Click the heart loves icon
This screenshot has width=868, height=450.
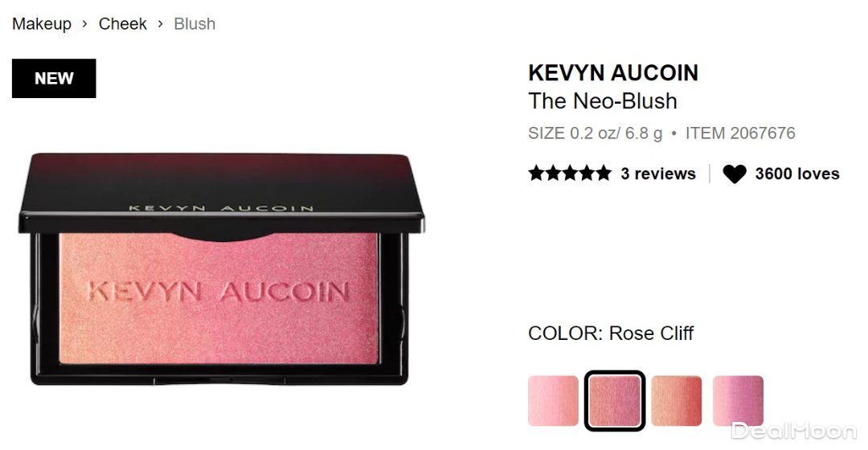734,174
